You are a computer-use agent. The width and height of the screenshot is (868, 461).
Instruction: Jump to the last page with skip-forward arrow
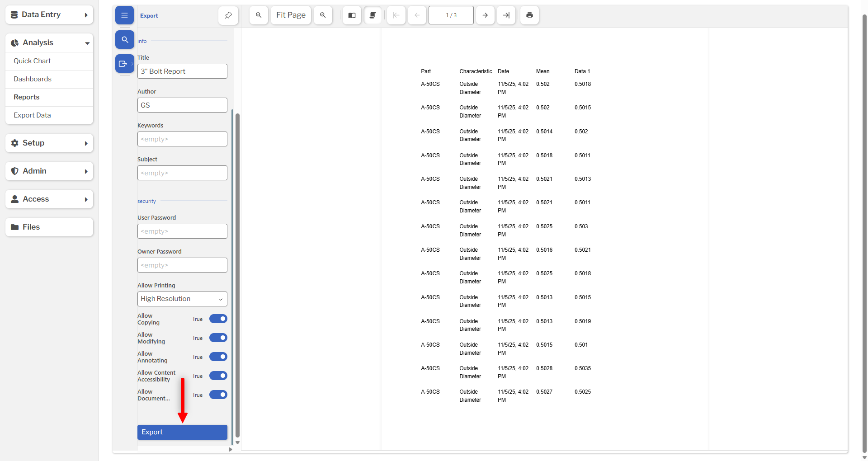tap(506, 15)
